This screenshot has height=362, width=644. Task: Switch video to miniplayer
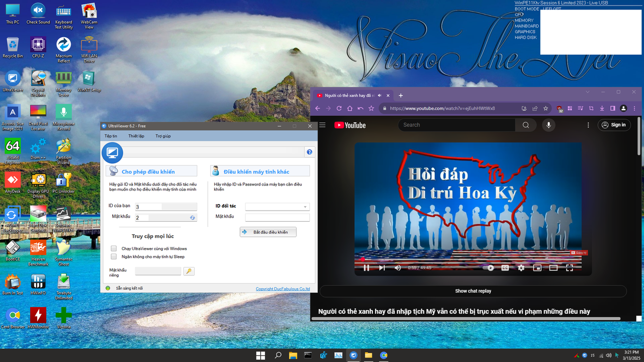point(537,268)
